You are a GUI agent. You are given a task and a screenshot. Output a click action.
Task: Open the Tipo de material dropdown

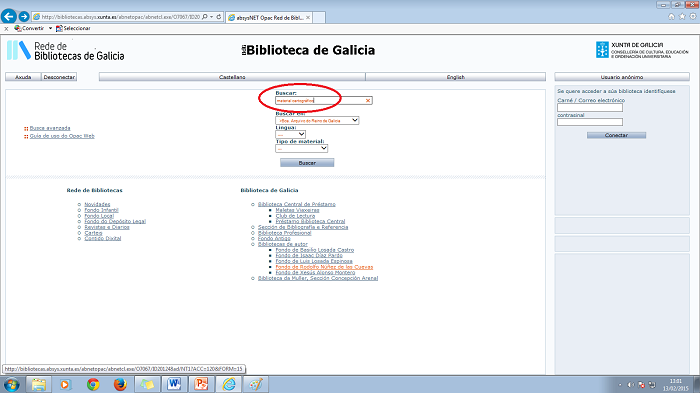coord(302,148)
